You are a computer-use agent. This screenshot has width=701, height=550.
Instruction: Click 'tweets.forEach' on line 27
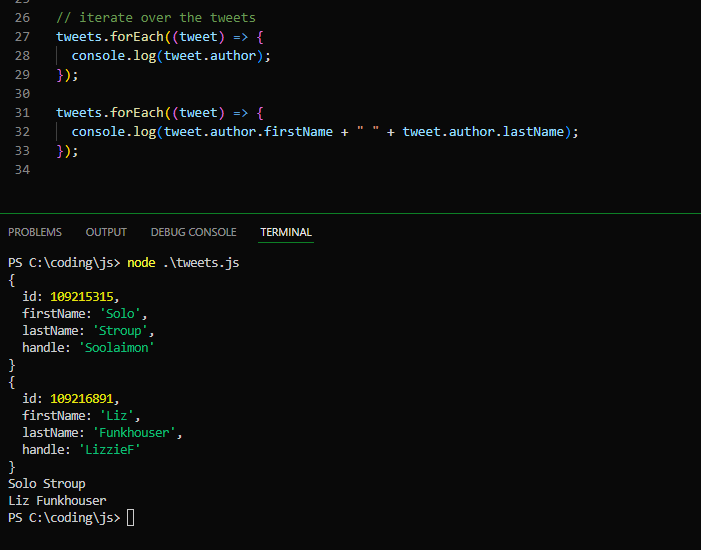[x=110, y=37]
